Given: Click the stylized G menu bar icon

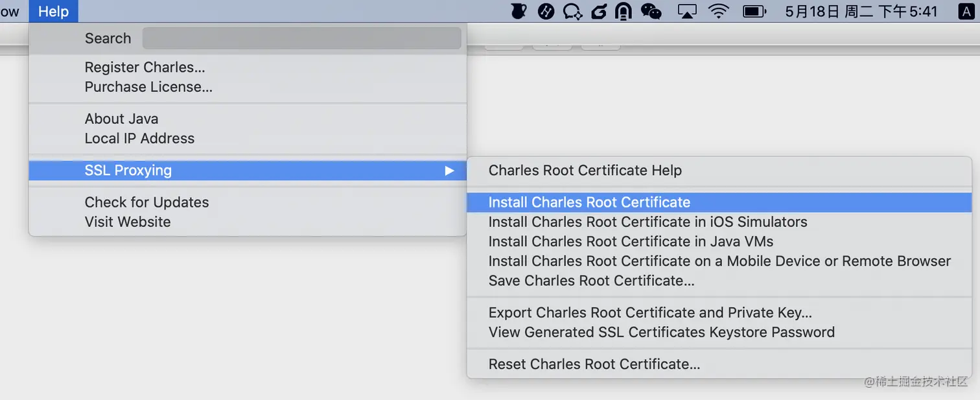Looking at the screenshot, I should [599, 11].
